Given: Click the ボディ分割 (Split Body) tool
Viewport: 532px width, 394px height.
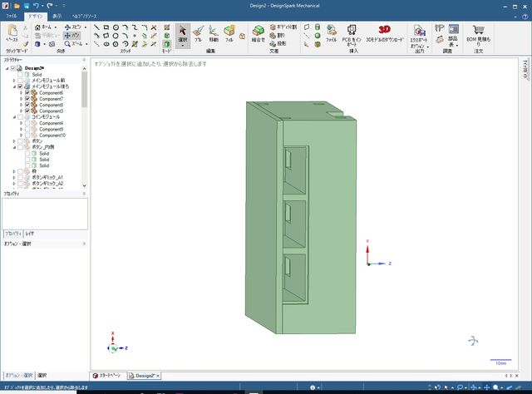Looking at the screenshot, I should coord(283,27).
